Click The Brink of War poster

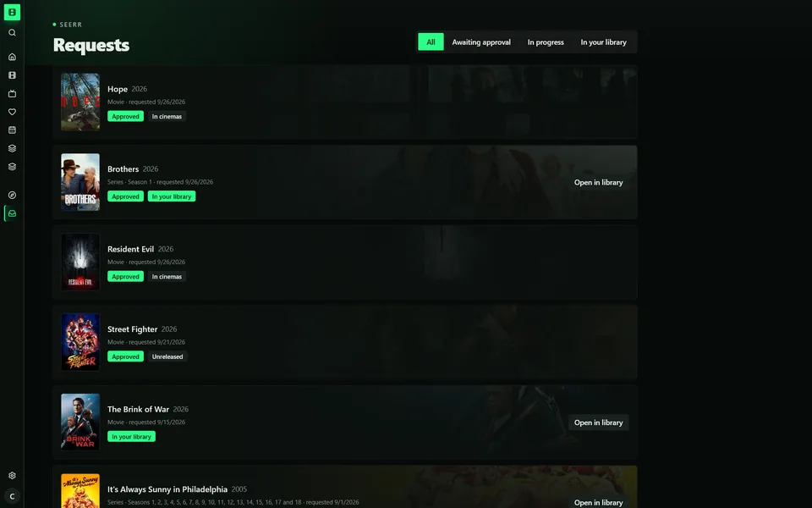pos(80,422)
